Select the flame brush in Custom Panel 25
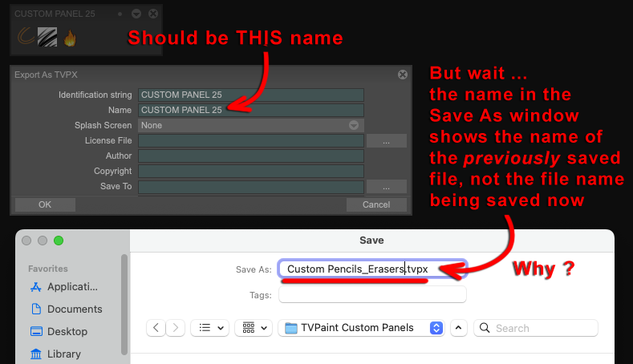Screen dimensions: 633x364 (x=70, y=38)
